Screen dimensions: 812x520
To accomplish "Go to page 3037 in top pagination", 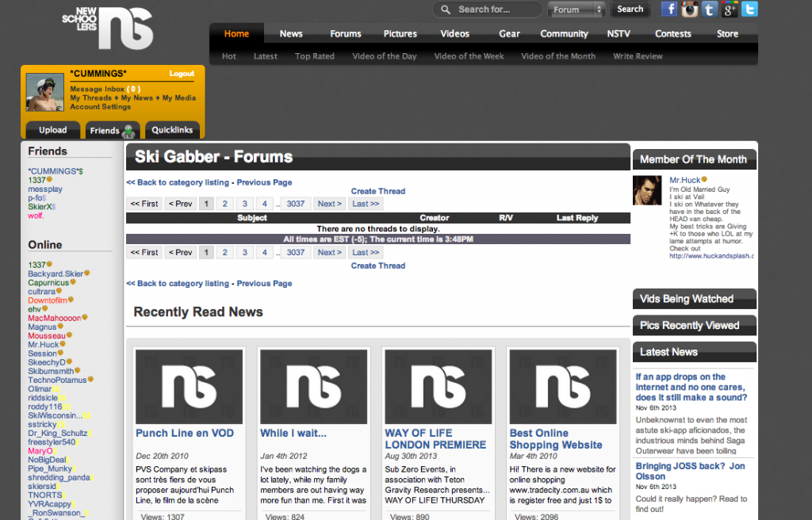I will click(296, 204).
